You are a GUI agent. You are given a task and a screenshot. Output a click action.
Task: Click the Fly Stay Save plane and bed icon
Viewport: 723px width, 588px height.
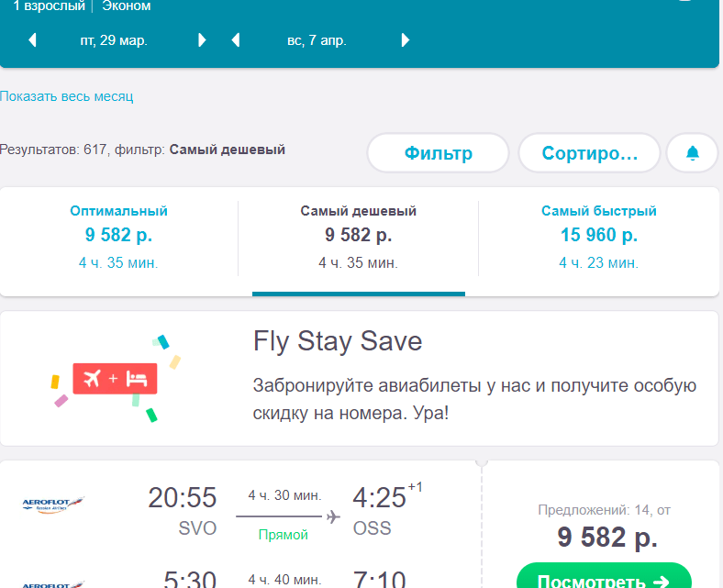click(115, 379)
